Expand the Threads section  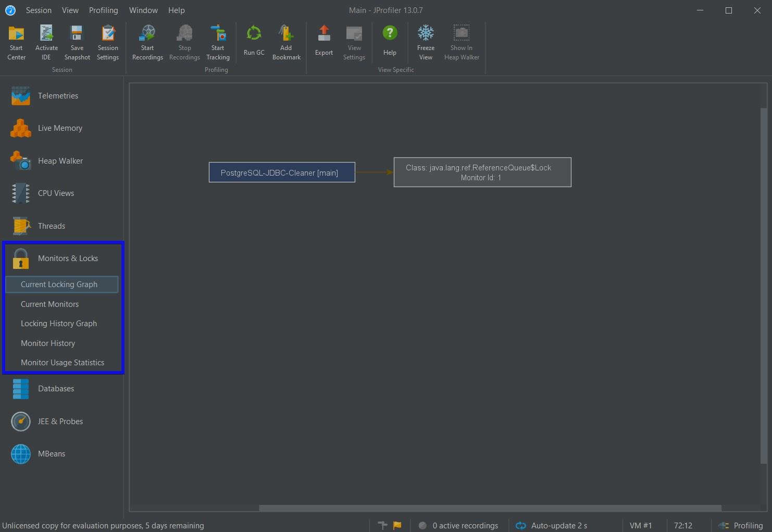coord(51,226)
